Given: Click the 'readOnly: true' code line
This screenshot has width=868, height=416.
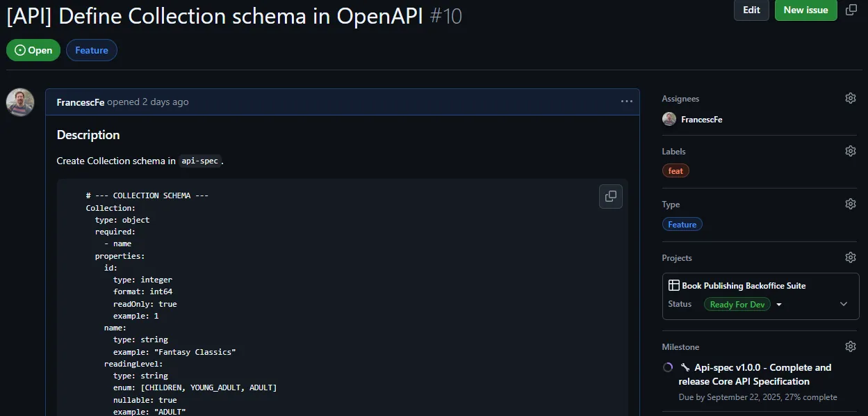Looking at the screenshot, I should tap(145, 304).
